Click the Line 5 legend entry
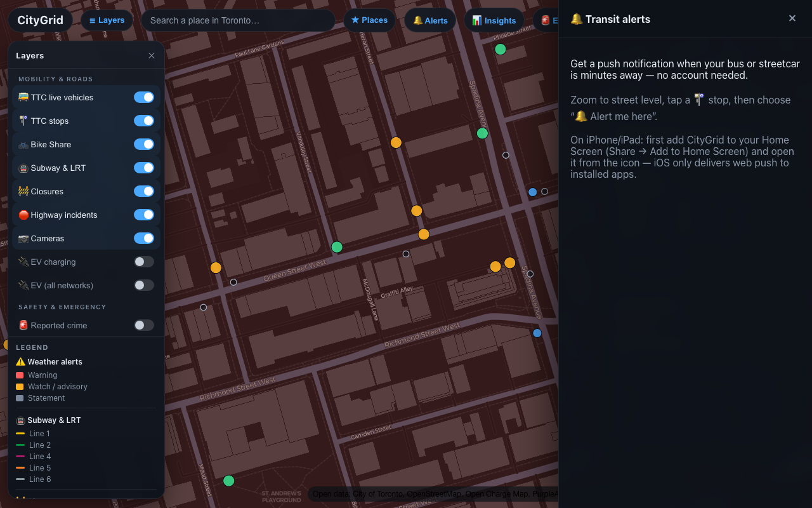The image size is (812, 508). pos(33,468)
